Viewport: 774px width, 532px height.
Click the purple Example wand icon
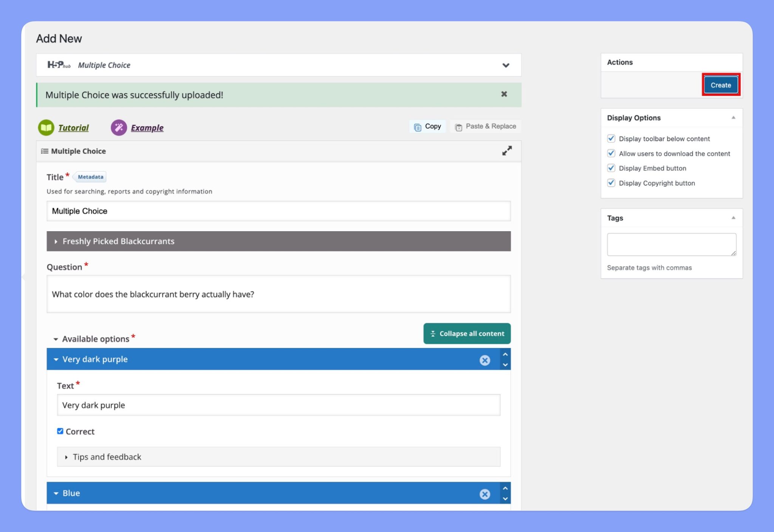click(x=119, y=127)
